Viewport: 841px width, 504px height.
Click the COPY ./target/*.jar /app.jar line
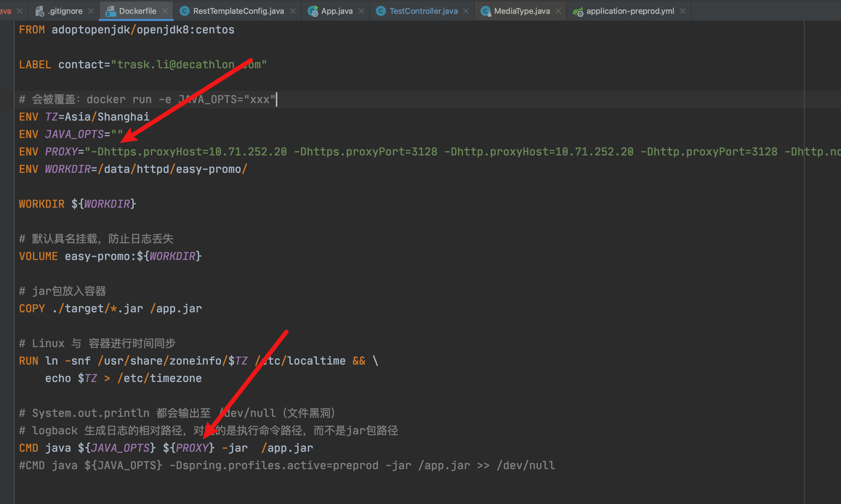tap(110, 309)
